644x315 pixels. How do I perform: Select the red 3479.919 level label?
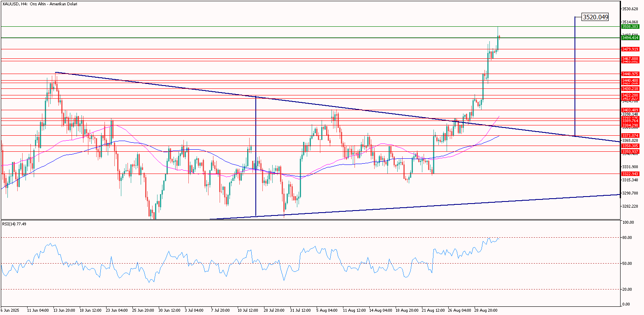pyautogui.click(x=630, y=49)
